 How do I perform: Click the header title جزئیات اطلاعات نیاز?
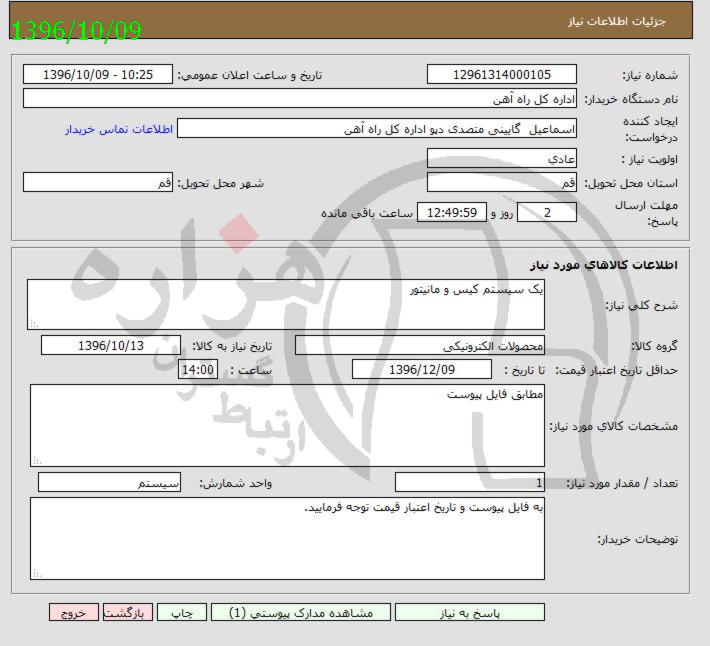coord(617,21)
